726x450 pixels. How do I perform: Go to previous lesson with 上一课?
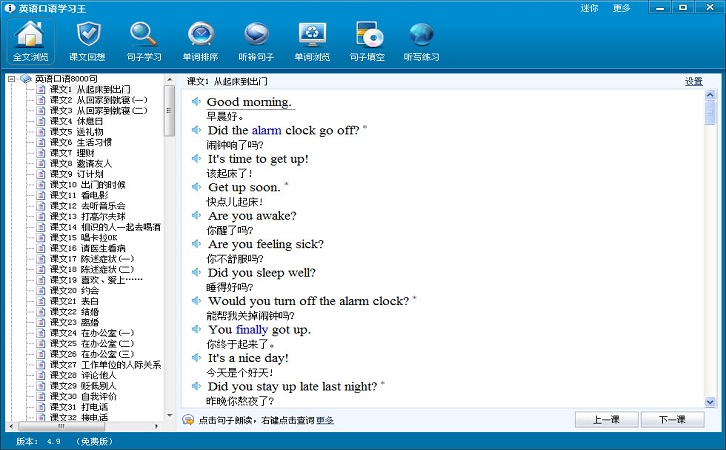pos(607,419)
